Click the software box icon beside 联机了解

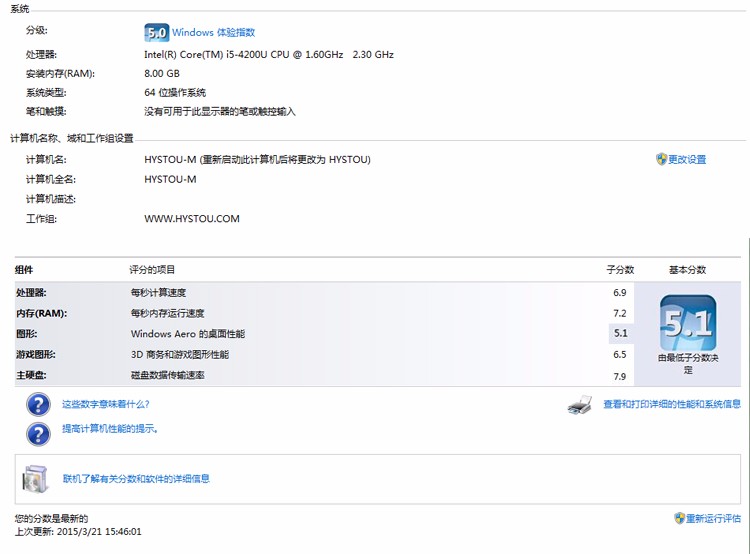(x=35, y=479)
